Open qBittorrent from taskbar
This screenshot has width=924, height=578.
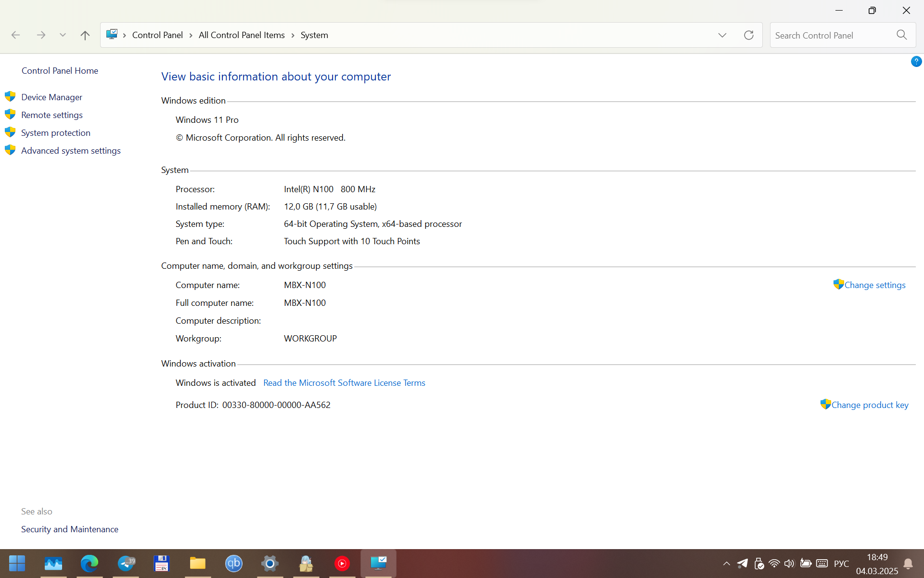point(234,563)
